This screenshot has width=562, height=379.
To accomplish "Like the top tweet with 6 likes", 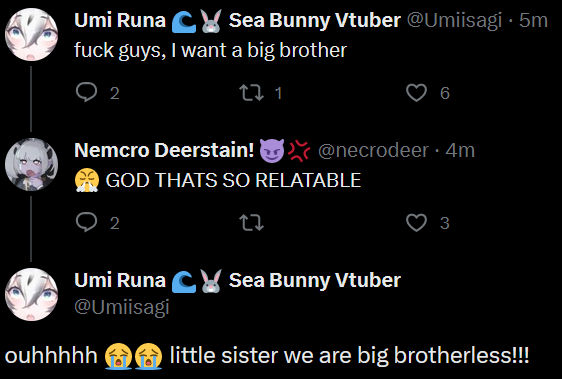I will click(416, 93).
